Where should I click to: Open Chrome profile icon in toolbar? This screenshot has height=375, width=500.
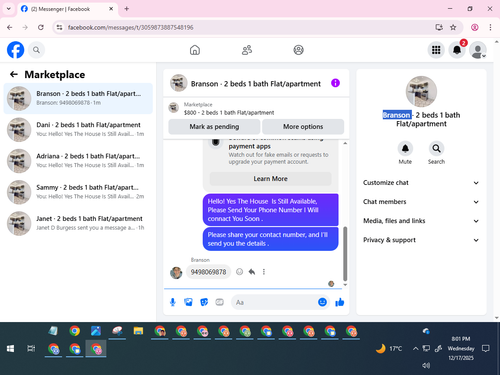(x=475, y=27)
